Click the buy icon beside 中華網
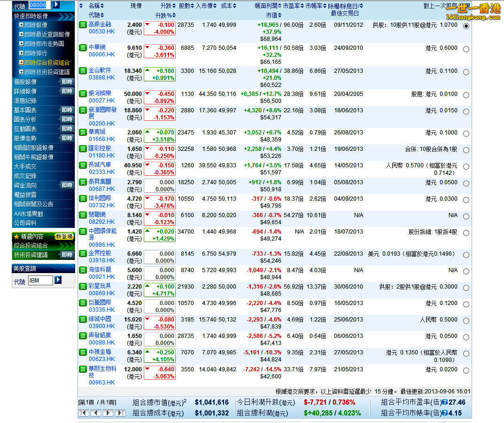504x423 pixels. (83, 47)
